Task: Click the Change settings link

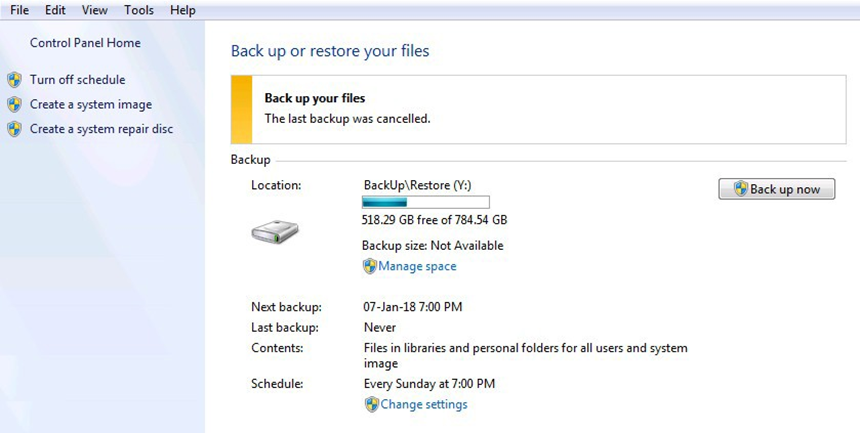Action: (424, 404)
